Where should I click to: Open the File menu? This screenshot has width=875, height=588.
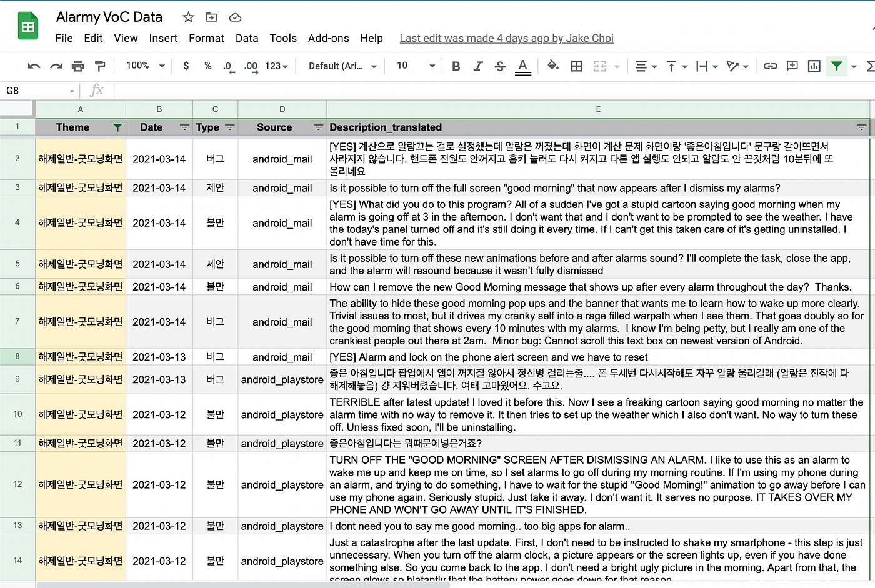[64, 38]
